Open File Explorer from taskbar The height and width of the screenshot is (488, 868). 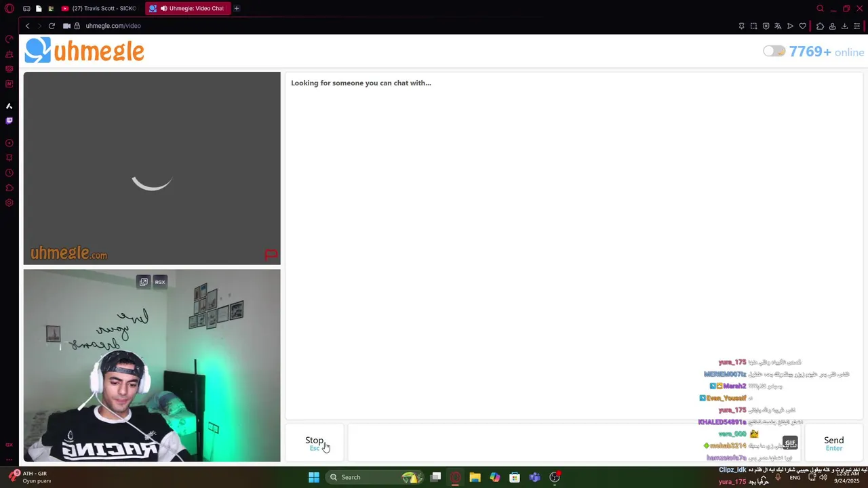[475, 477]
